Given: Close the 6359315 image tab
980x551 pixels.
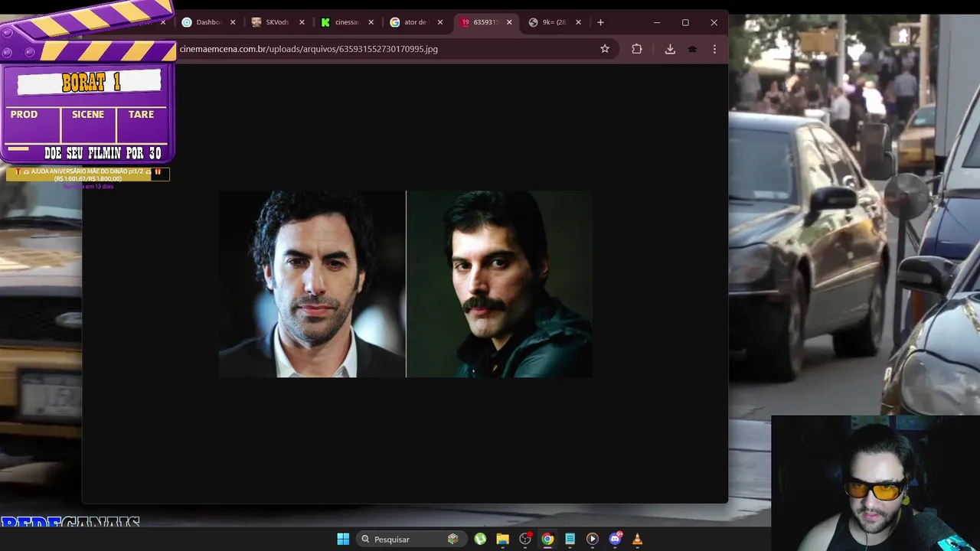Looking at the screenshot, I should [x=509, y=22].
